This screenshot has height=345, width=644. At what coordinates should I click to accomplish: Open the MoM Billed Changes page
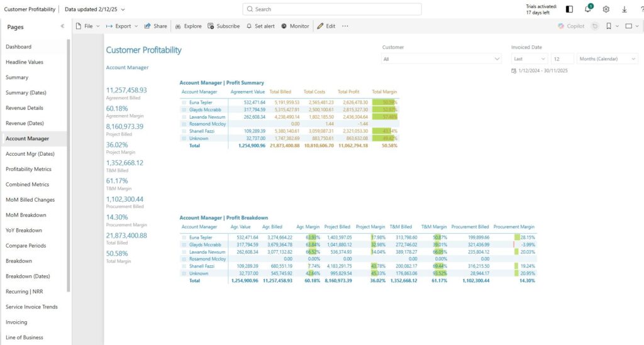30,200
